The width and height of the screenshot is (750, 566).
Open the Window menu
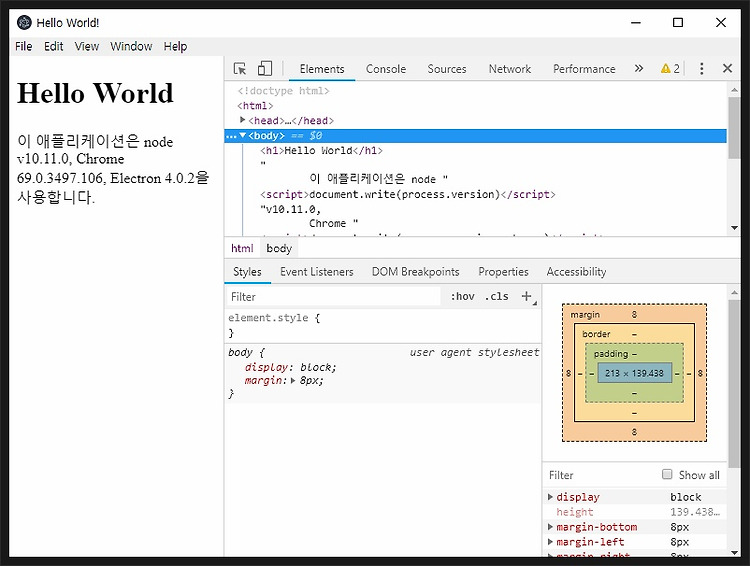[x=131, y=46]
